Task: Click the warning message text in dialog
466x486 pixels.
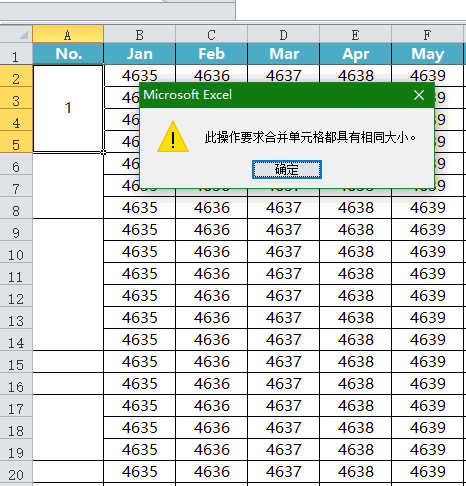Action: (x=310, y=137)
